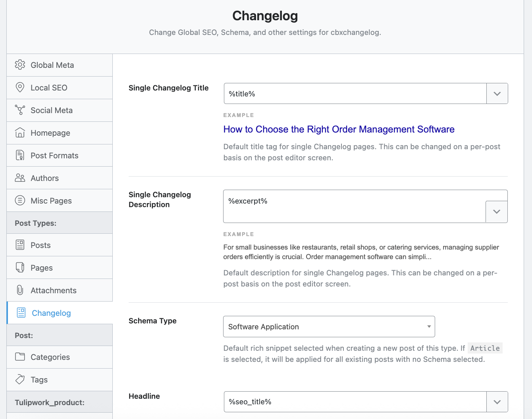Click the 'Tulipwork_product:' section header
This screenshot has height=419, width=532.
(x=60, y=402)
